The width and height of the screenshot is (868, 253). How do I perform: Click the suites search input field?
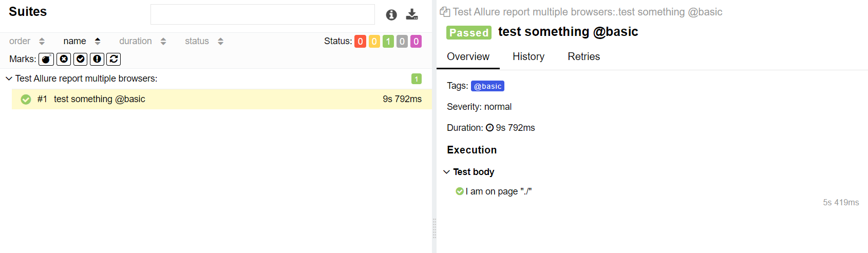pyautogui.click(x=262, y=14)
